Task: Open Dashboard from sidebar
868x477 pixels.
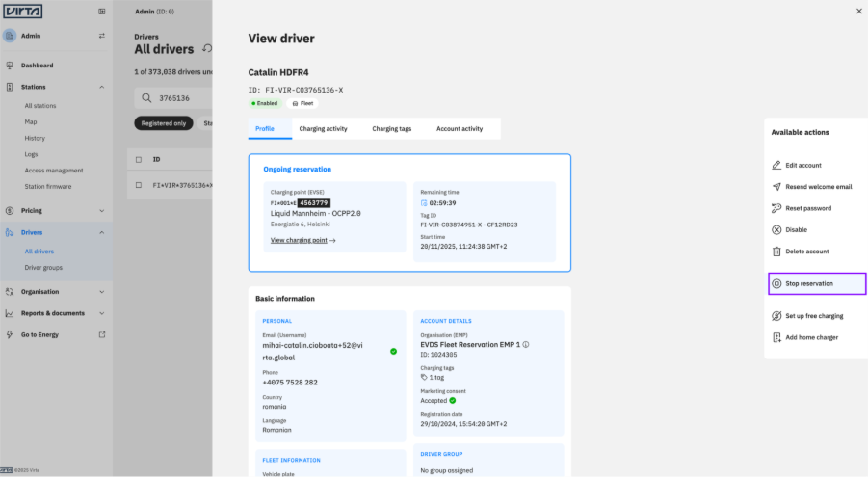Action: coord(37,66)
